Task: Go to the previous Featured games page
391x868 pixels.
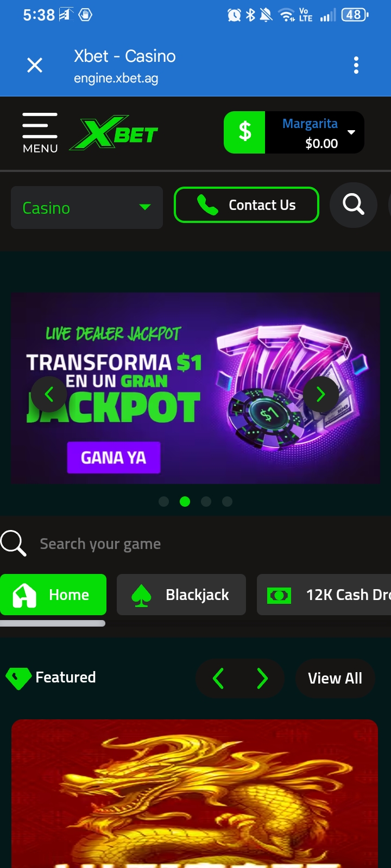Action: pyautogui.click(x=218, y=678)
